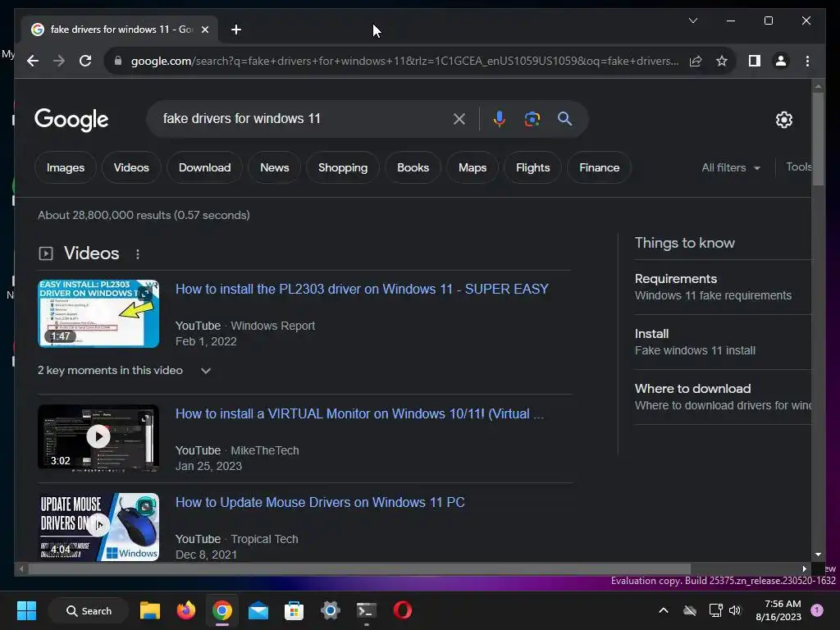Reload the current page

[85, 61]
